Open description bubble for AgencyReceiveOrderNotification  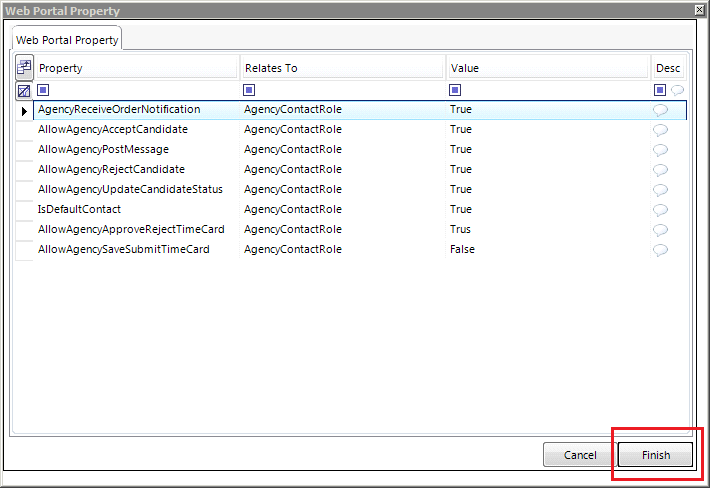pyautogui.click(x=660, y=110)
